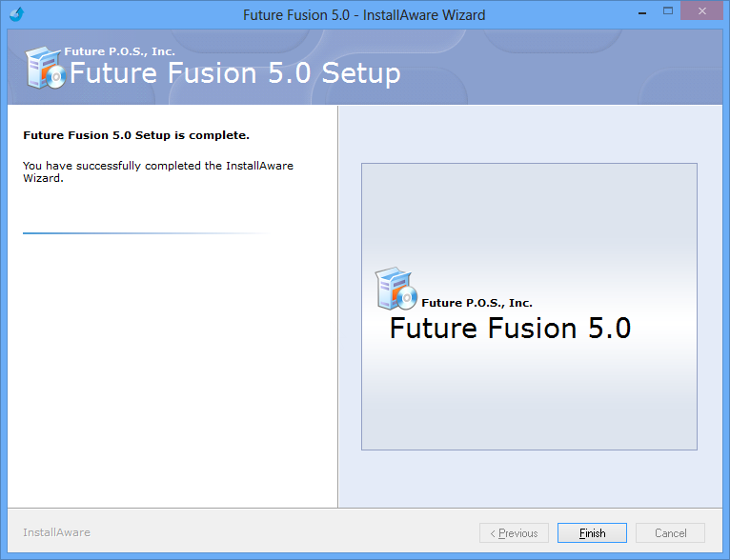Maximize the InstallAware Wizard window
The width and height of the screenshot is (730, 560).
pos(668,11)
